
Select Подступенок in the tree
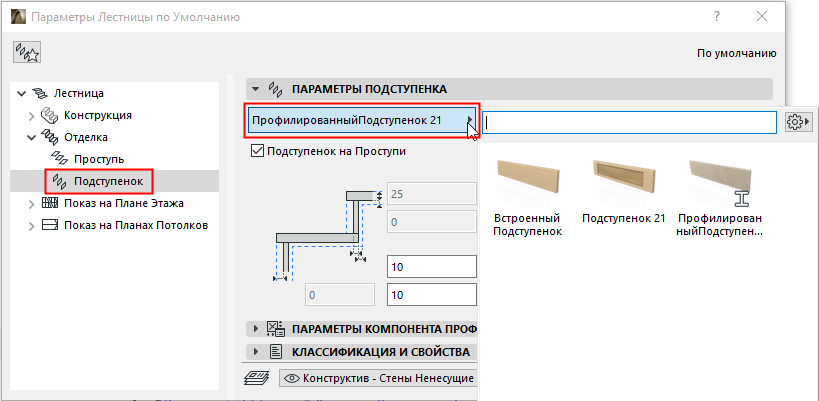click(x=108, y=181)
